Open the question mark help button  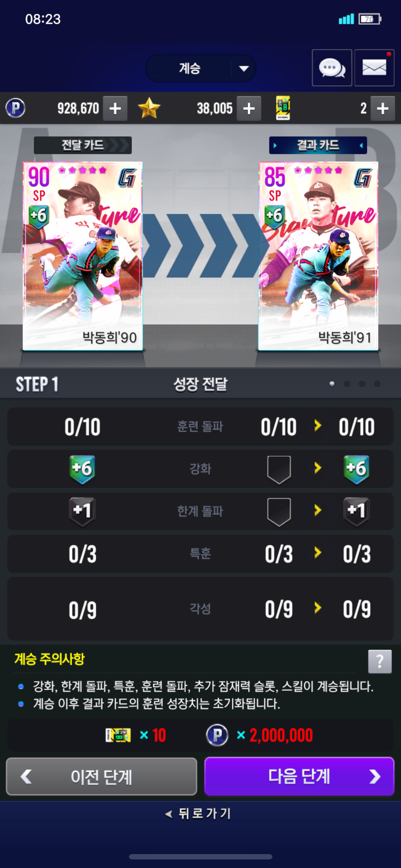380,661
